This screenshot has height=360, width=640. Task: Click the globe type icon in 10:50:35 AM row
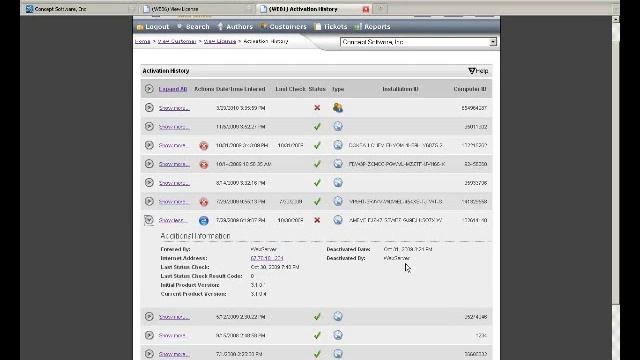point(338,164)
